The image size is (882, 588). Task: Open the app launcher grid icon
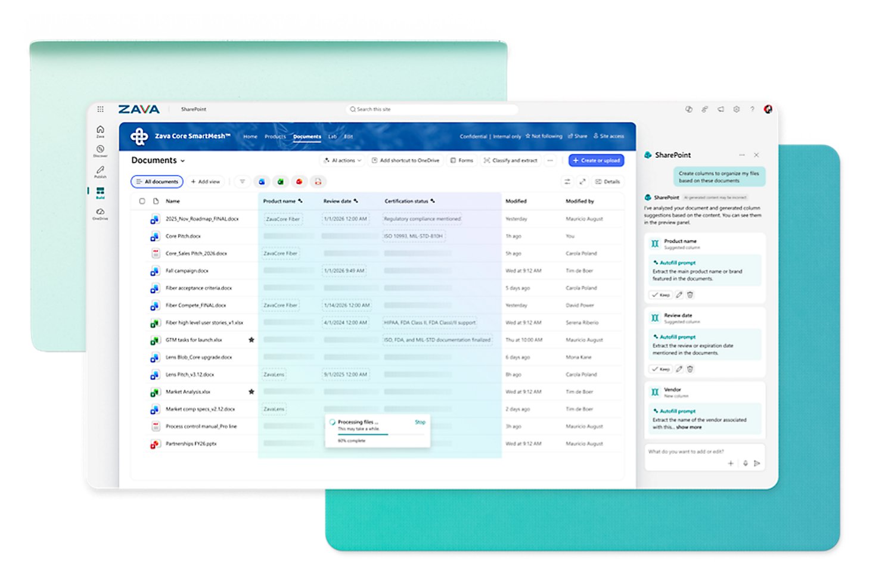100,109
